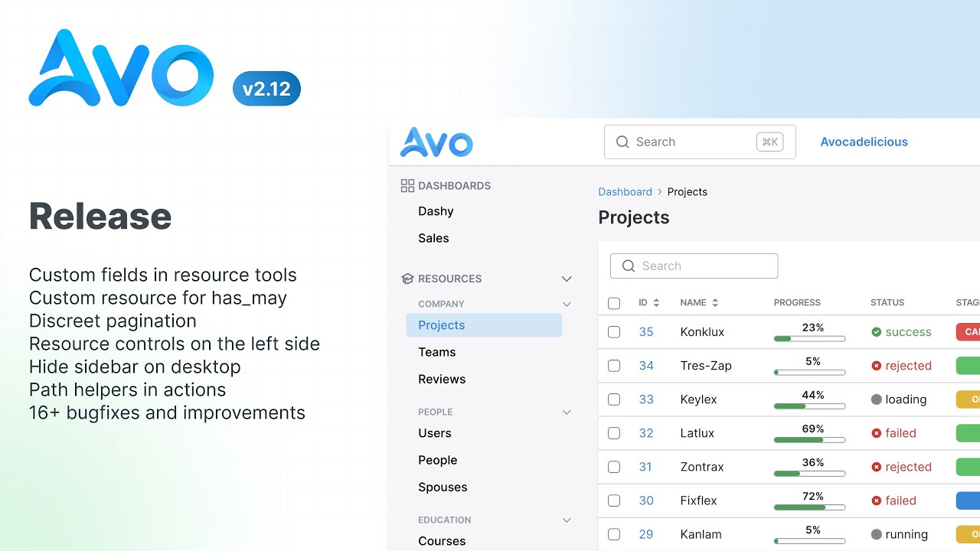The height and width of the screenshot is (551, 980).
Task: Click the v2.12 version badge
Action: [x=266, y=89]
